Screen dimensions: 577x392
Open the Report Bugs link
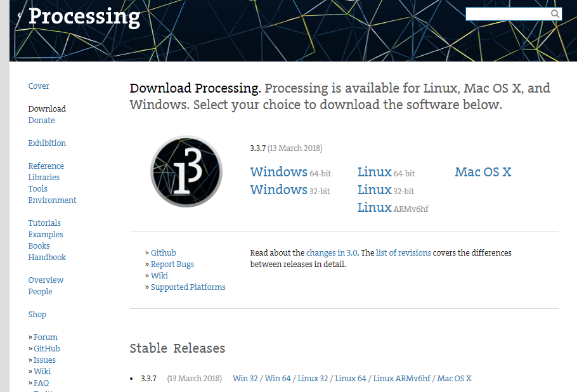(172, 265)
